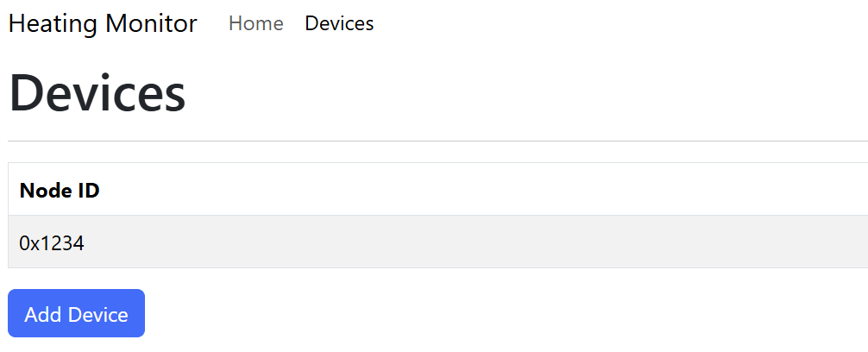
Task: Click the Devices title above the table
Action: point(97,93)
